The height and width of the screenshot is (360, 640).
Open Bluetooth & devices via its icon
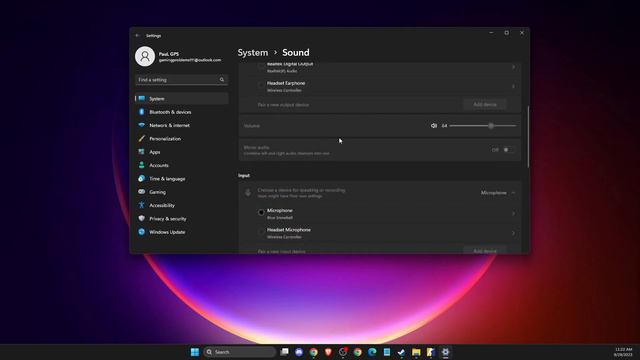[141, 112]
